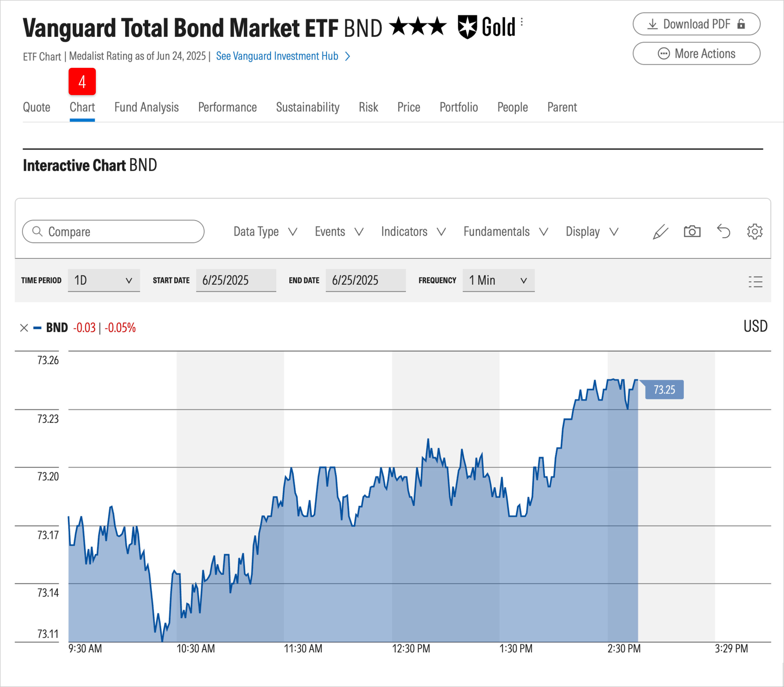The height and width of the screenshot is (687, 784).
Task: Remove BND series with the X icon
Action: coord(24,328)
